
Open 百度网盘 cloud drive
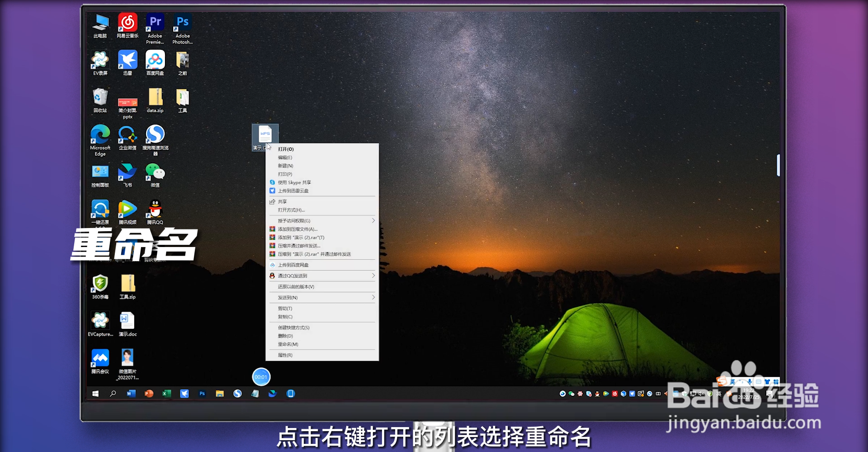tap(155, 60)
